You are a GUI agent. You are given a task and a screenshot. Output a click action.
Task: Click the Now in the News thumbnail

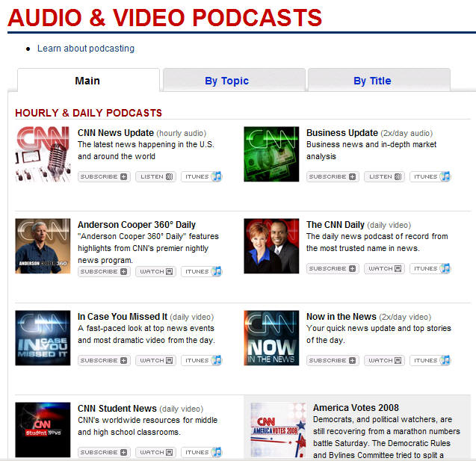pyautogui.click(x=271, y=338)
